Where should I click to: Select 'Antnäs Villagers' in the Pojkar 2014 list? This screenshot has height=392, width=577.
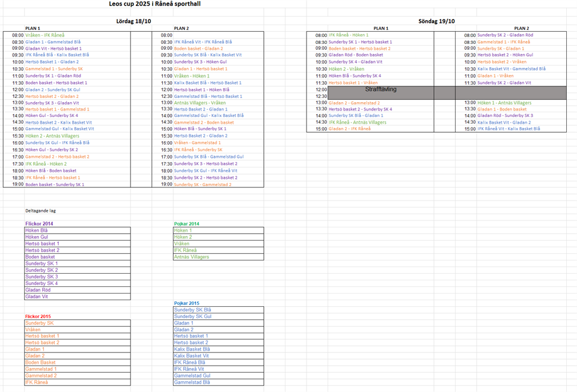coord(192,257)
